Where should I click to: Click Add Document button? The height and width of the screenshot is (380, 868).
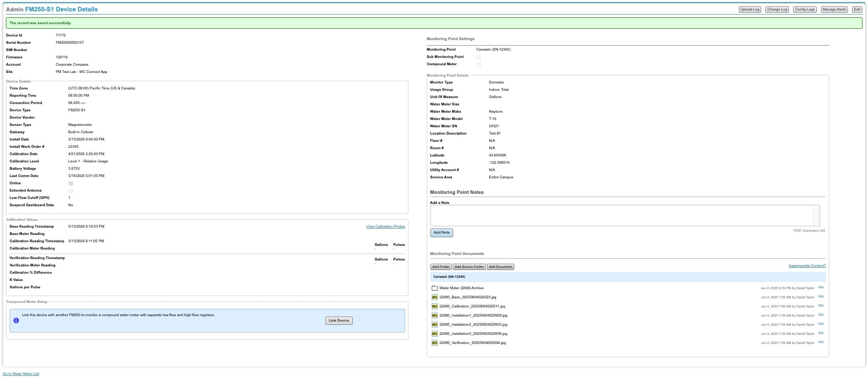[x=501, y=267]
